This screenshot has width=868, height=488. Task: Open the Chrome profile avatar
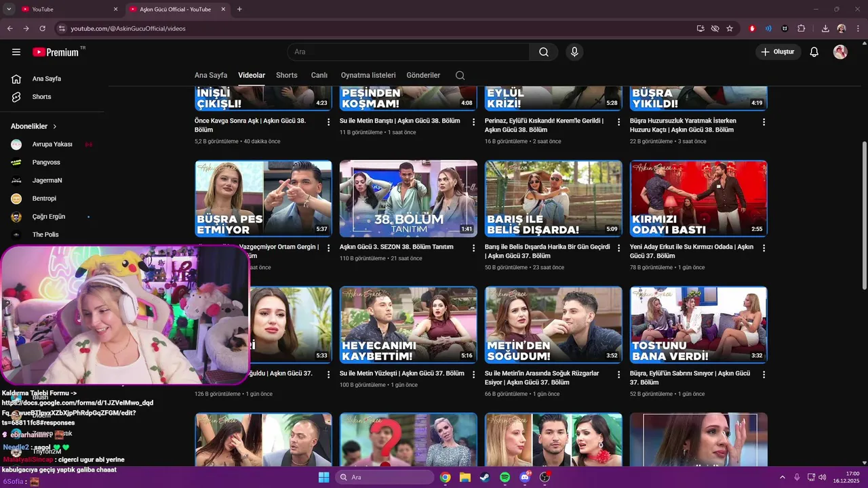pos(842,28)
